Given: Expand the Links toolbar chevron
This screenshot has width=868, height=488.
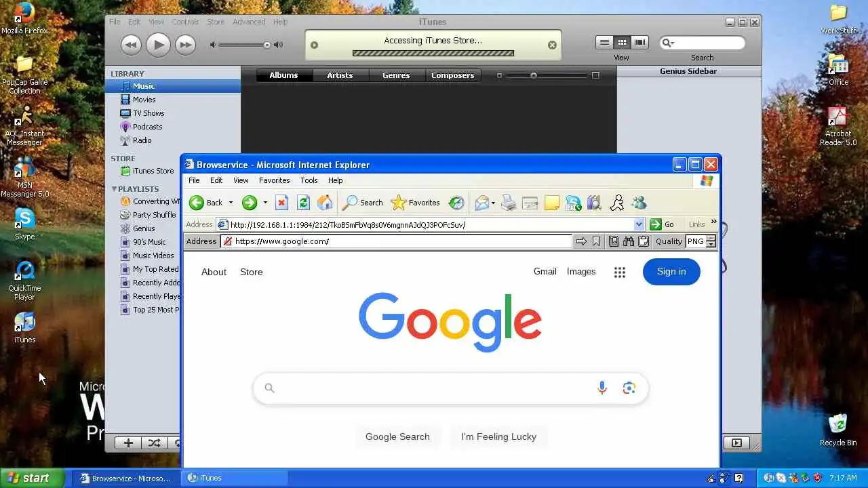Looking at the screenshot, I should [713, 222].
